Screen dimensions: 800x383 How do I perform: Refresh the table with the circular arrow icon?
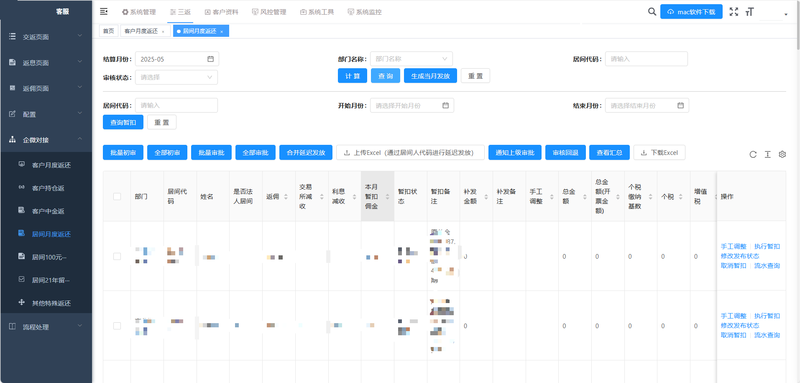(753, 155)
